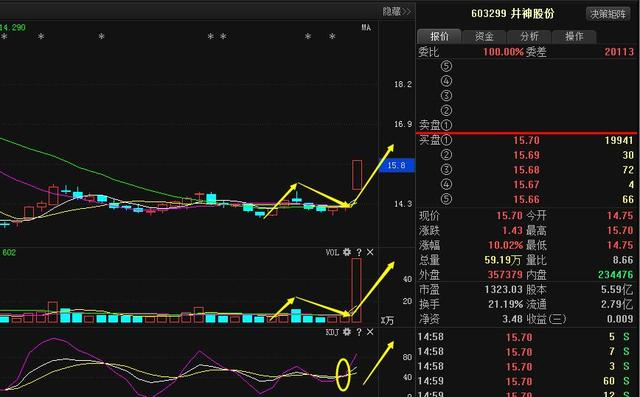
Task: Click 委比 value 100.00%
Action: (503, 52)
